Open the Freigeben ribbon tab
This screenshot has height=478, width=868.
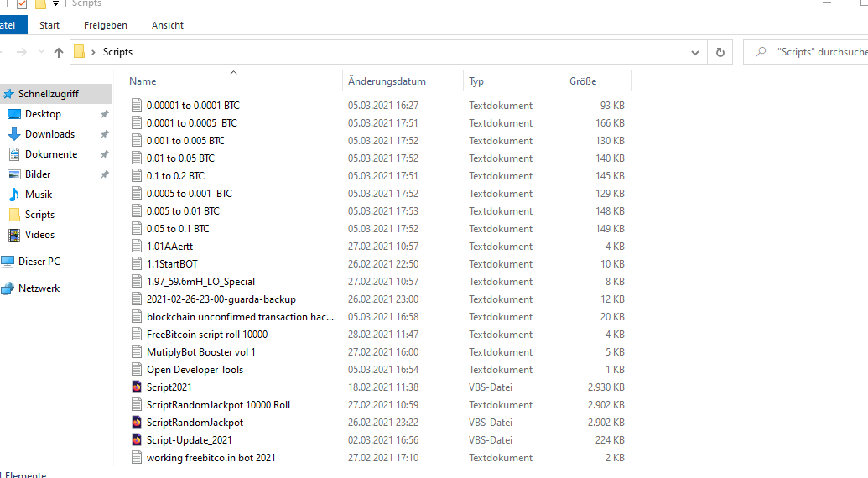pyautogui.click(x=106, y=25)
